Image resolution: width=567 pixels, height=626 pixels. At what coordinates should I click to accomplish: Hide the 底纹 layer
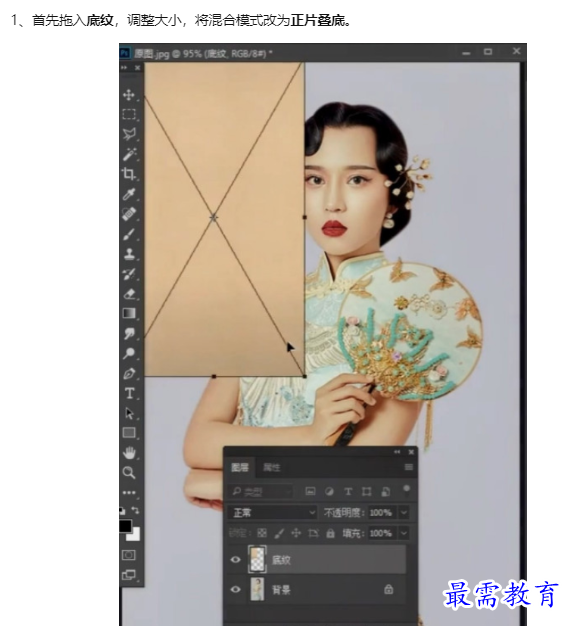pos(236,559)
